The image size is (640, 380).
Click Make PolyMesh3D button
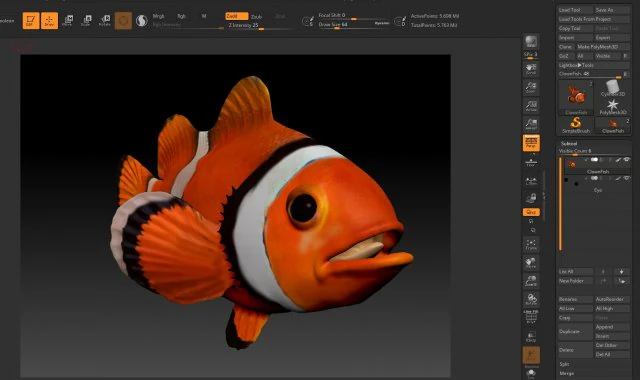click(x=603, y=47)
